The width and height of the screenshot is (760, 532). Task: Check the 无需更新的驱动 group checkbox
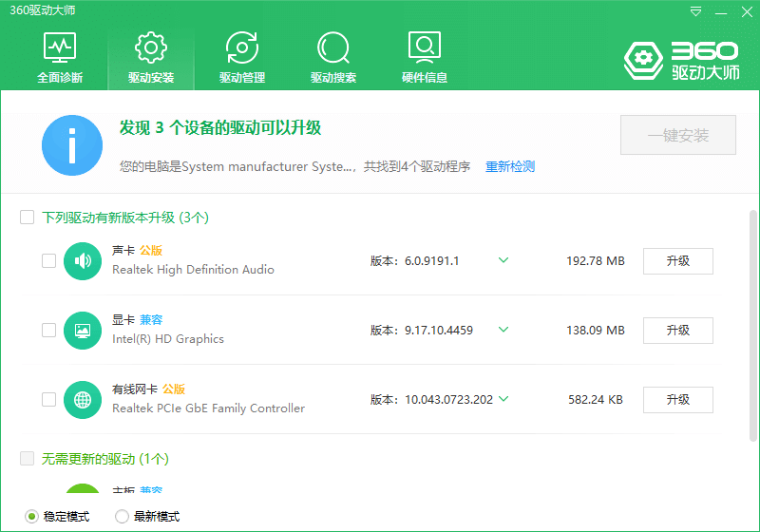tap(28, 458)
